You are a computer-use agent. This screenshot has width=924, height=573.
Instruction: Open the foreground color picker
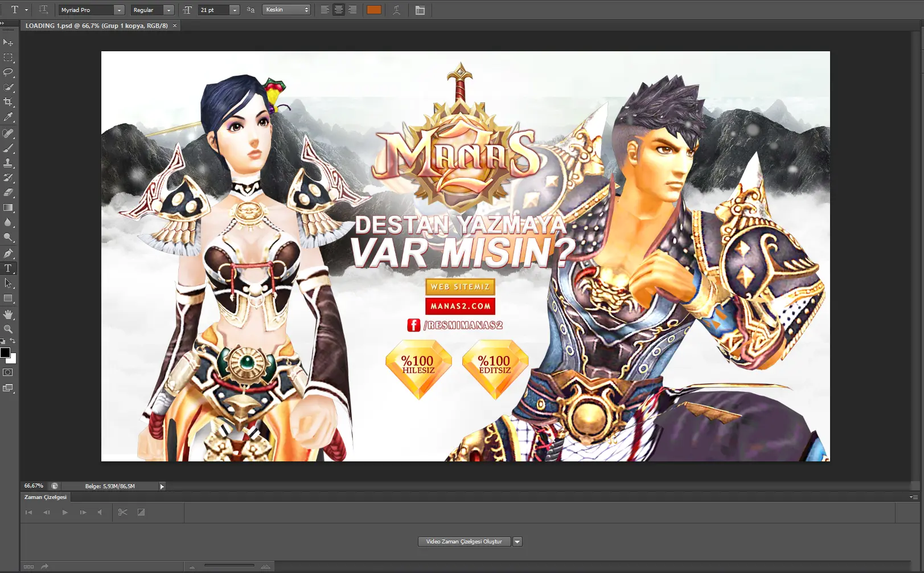tap(5, 353)
